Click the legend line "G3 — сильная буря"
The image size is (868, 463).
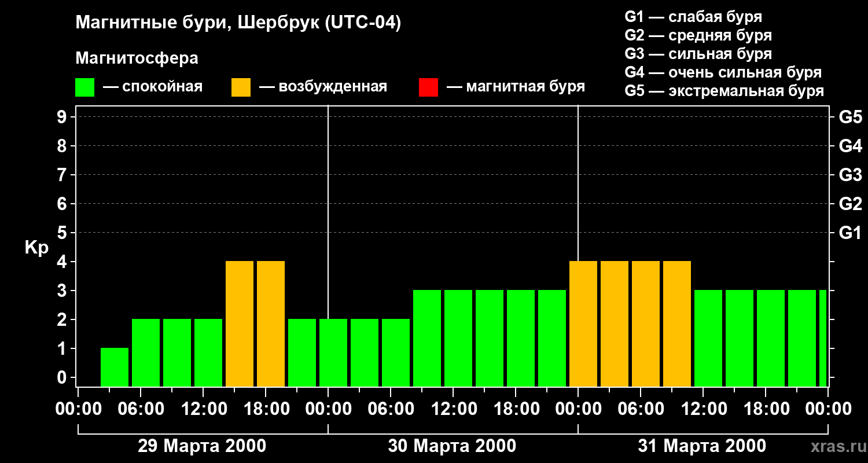click(698, 54)
